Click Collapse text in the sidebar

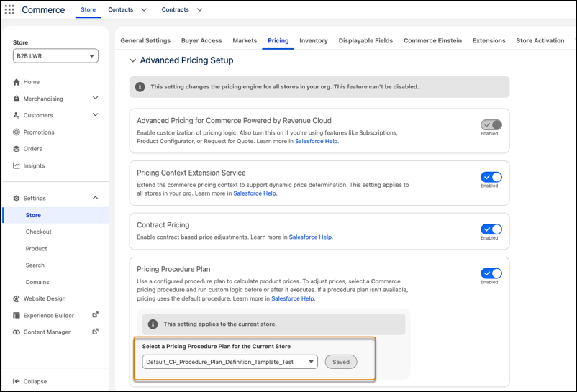(35, 381)
